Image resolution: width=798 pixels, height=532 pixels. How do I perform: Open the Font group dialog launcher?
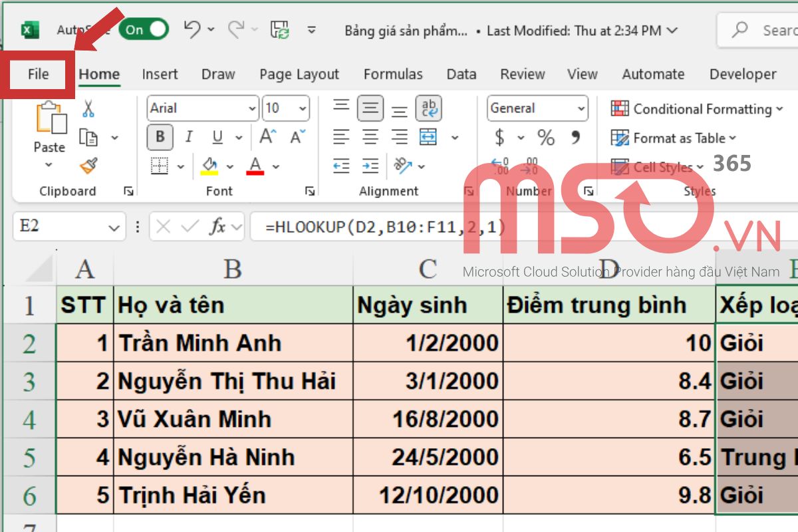[310, 192]
